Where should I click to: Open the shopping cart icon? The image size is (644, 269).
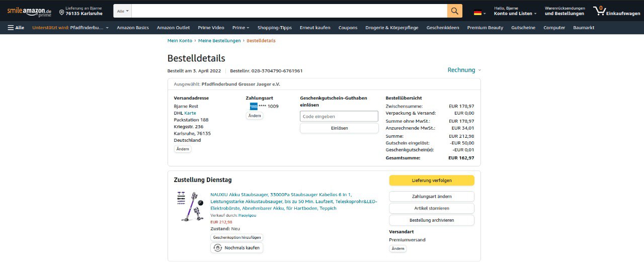tap(599, 11)
